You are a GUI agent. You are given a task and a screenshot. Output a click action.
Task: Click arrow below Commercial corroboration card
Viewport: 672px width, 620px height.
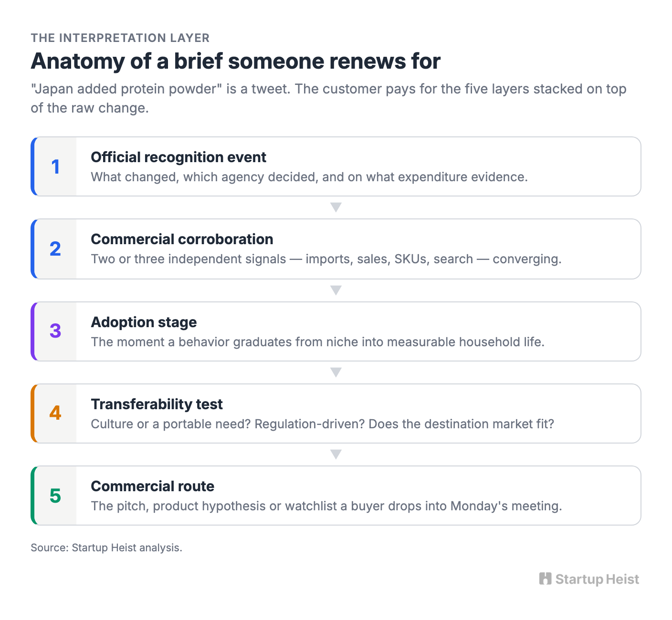[x=336, y=290]
